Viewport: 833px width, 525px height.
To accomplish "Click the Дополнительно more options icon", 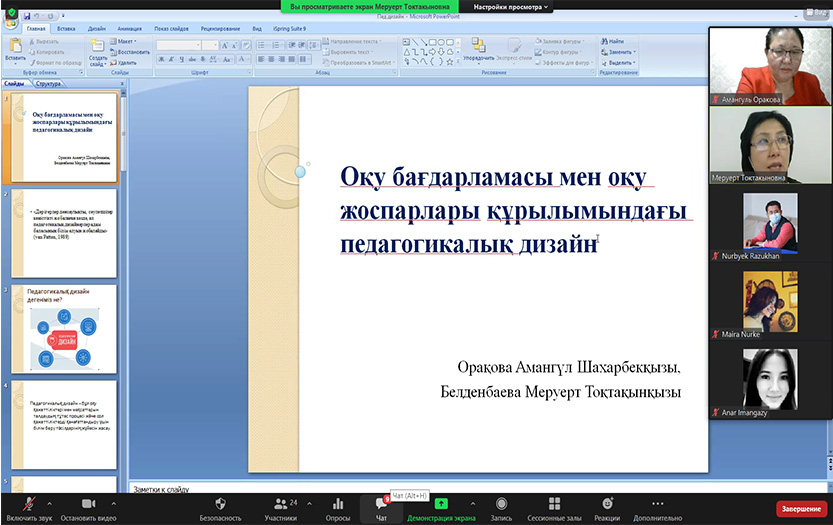I will (x=657, y=504).
